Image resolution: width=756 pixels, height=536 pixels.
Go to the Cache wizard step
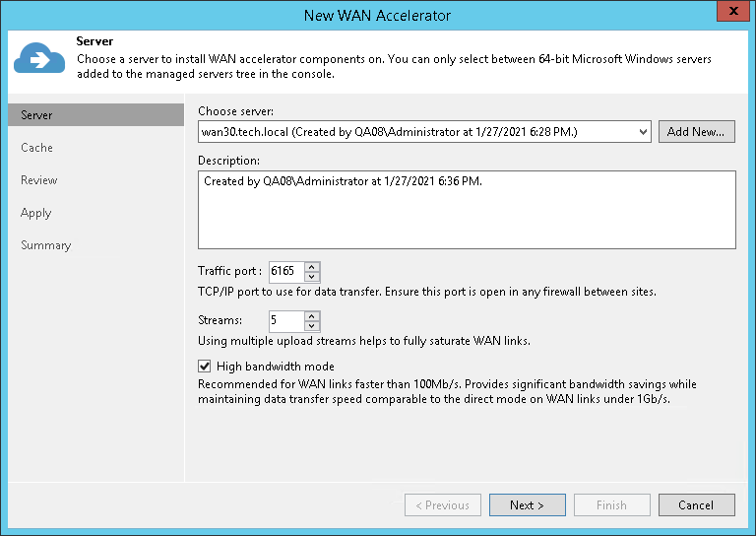[37, 148]
